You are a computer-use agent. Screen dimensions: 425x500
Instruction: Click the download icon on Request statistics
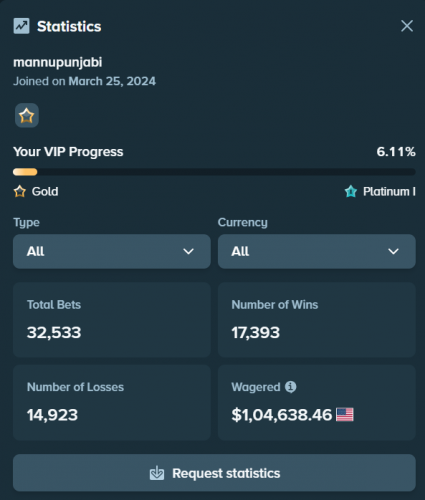[x=157, y=473]
